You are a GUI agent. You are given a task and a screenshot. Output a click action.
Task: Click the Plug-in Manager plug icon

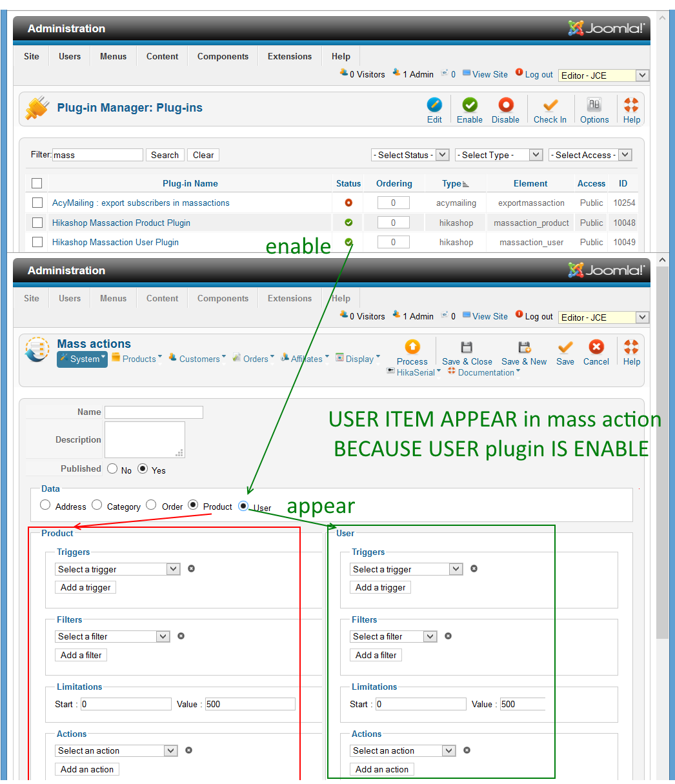37,108
